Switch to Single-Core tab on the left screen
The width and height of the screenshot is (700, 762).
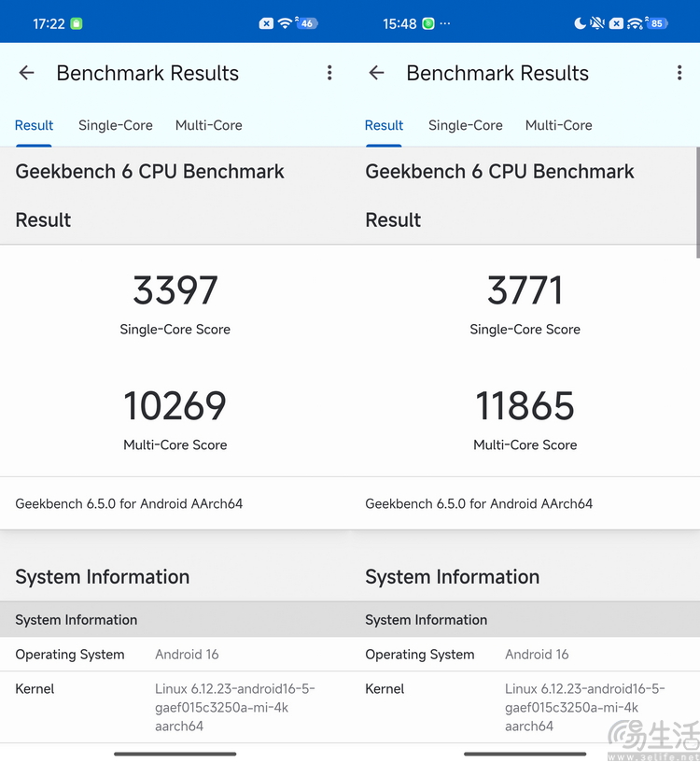116,125
